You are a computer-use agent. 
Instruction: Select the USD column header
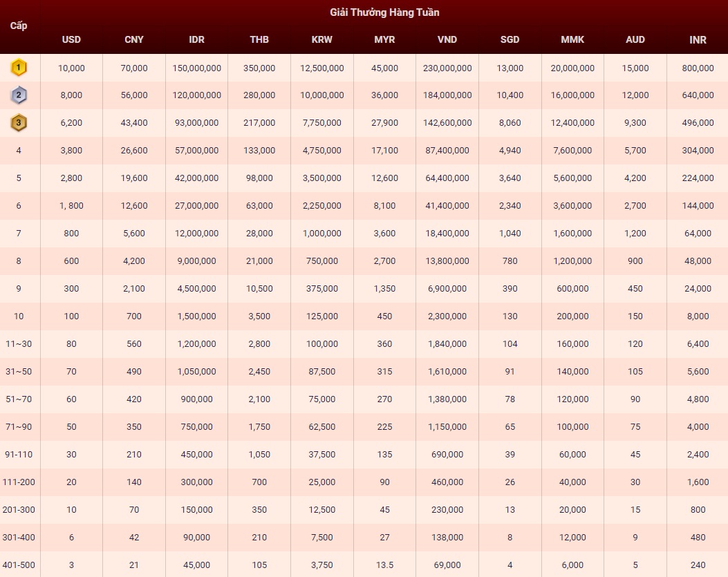[x=71, y=39]
